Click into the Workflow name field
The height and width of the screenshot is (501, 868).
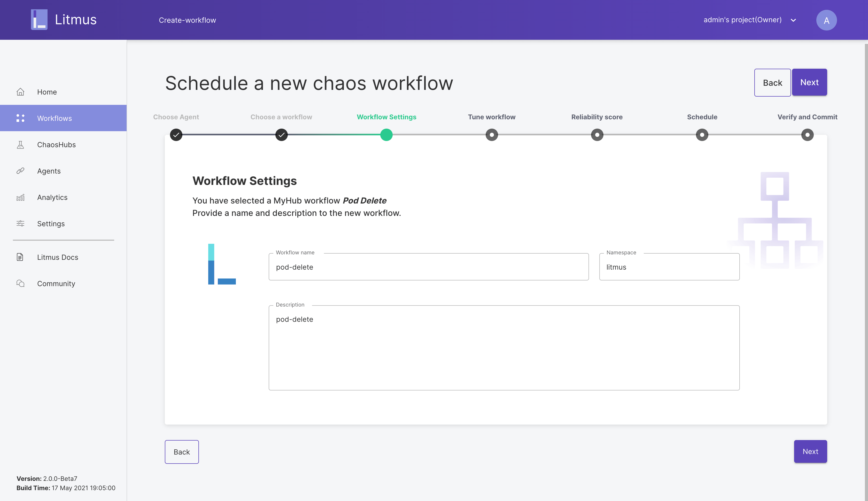coord(428,267)
